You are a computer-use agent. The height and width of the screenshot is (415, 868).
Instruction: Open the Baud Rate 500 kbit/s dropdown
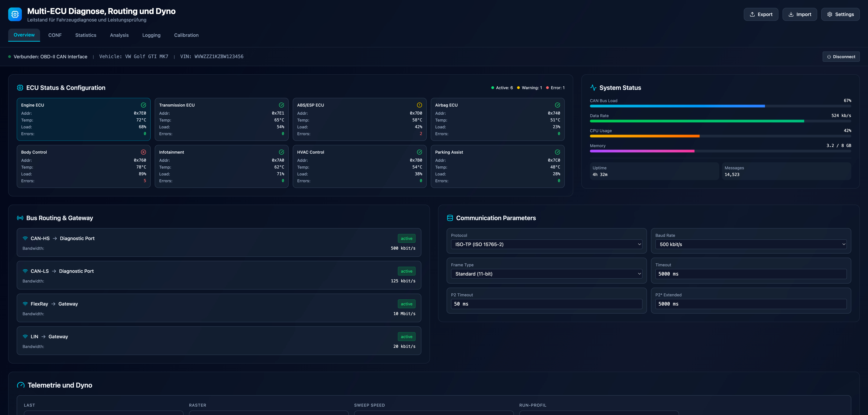(x=751, y=244)
